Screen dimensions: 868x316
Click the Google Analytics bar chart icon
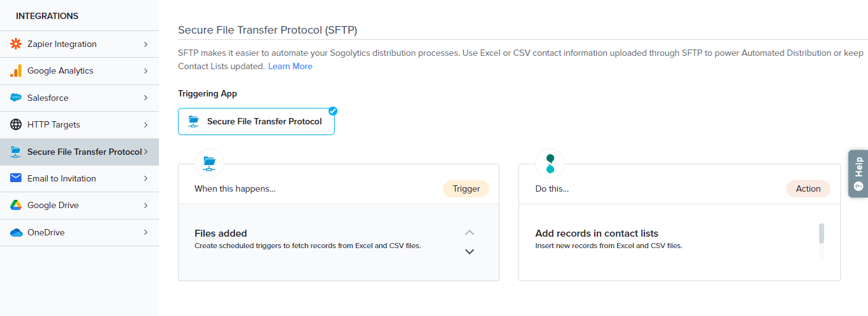(16, 71)
